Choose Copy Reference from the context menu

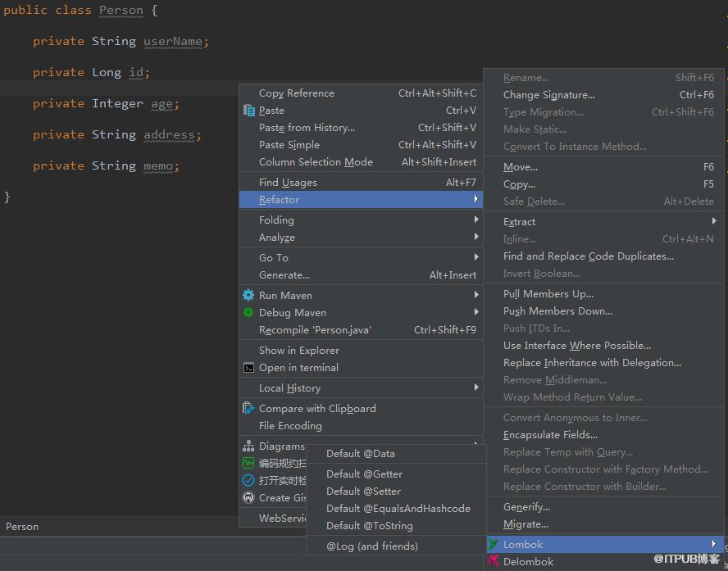pos(361,93)
